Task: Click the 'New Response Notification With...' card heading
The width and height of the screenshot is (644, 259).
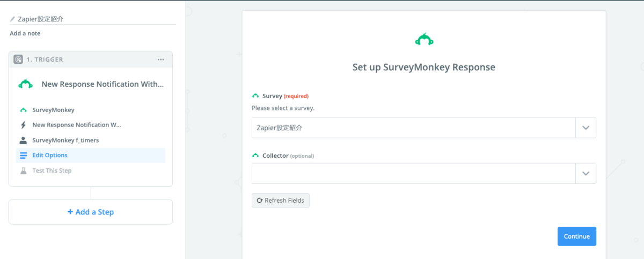Action: tap(103, 84)
